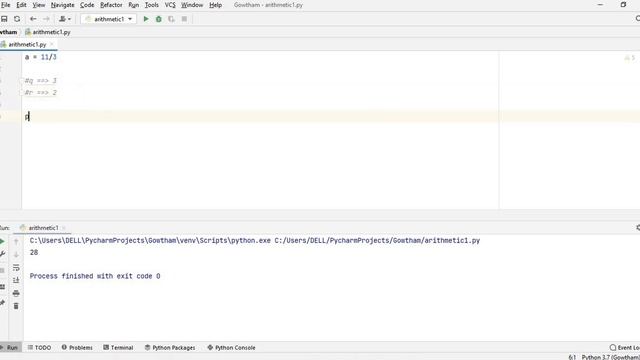Image resolution: width=640 pixels, height=360 pixels.
Task: Rerun with the green play icon in Run panel
Action: 2,242
